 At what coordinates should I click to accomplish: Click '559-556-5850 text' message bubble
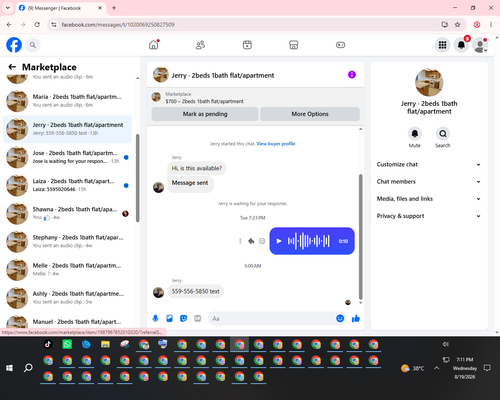196,291
